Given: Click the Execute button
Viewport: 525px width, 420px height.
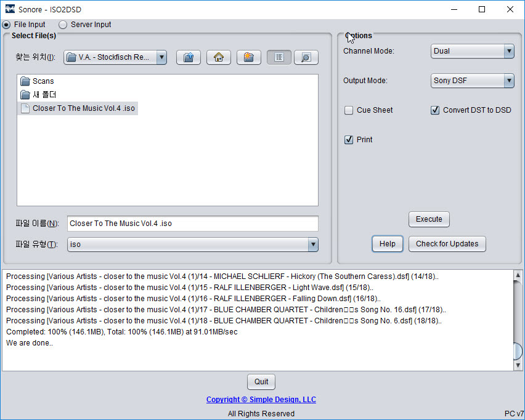Looking at the screenshot, I should 429,219.
